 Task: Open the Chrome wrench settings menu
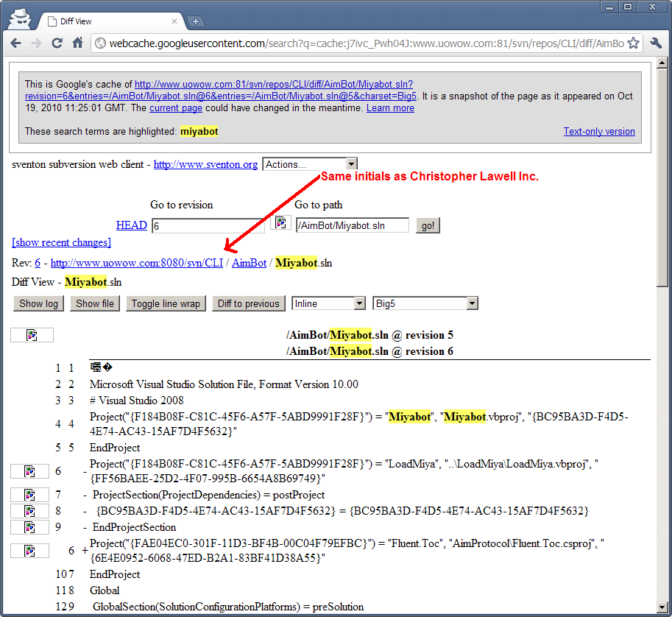point(656,43)
